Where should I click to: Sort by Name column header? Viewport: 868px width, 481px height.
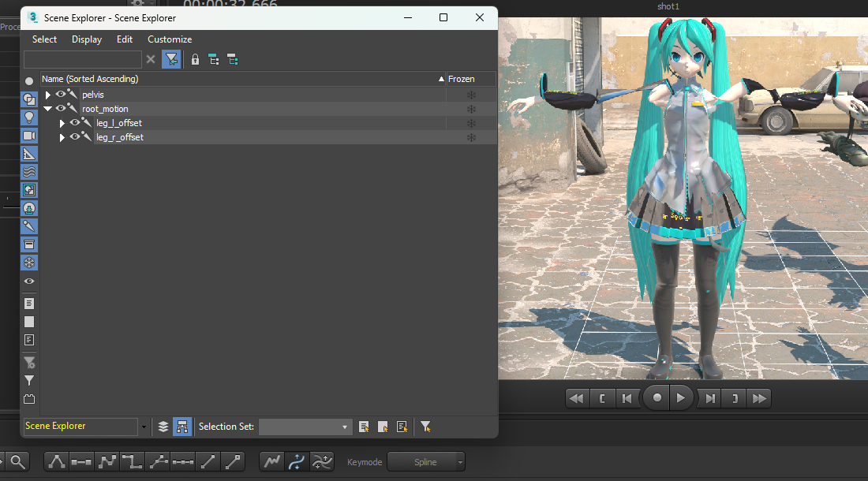click(x=243, y=79)
